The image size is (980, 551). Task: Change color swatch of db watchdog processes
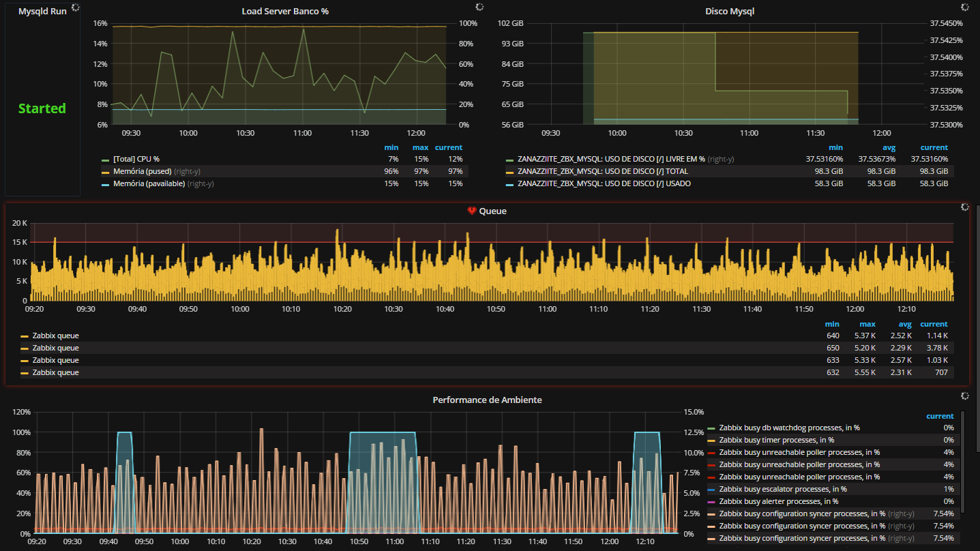712,428
